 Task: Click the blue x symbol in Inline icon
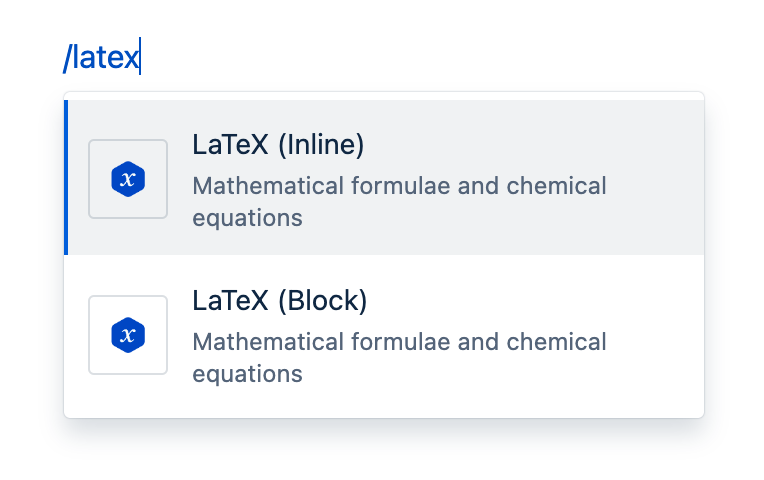point(127,180)
